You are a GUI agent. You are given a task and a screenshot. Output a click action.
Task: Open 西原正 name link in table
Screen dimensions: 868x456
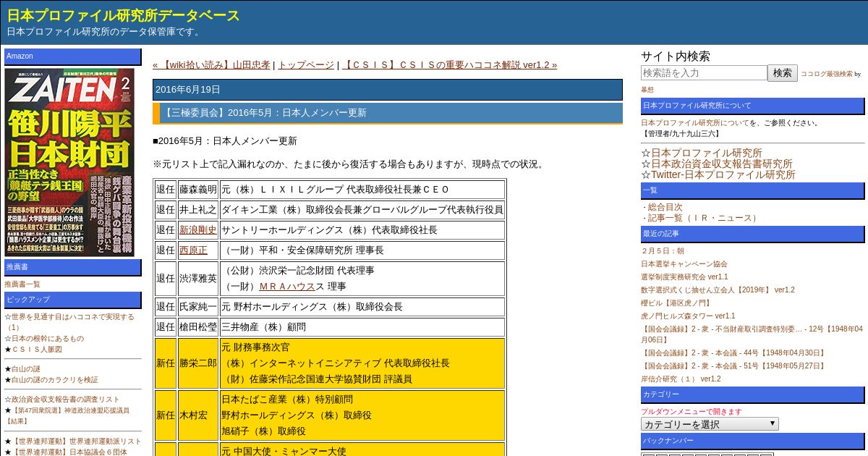(193, 250)
